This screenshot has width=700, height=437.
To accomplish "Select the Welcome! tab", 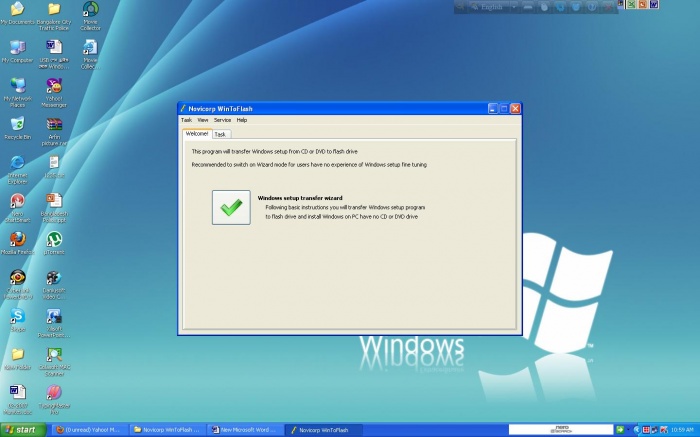I will pos(197,133).
